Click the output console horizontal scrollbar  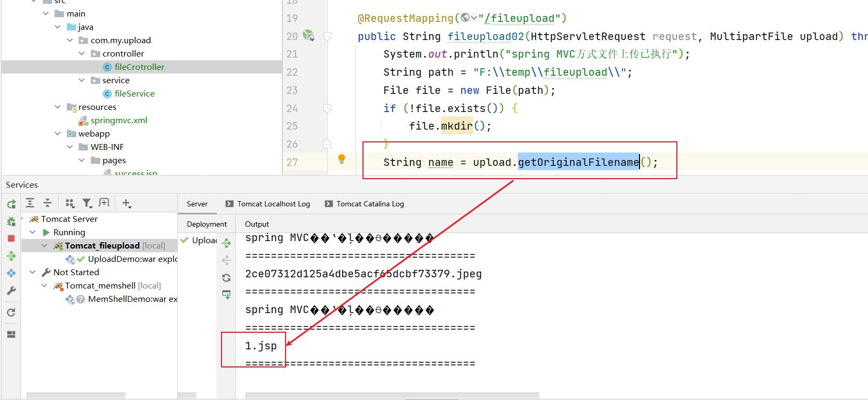[x=392, y=396]
